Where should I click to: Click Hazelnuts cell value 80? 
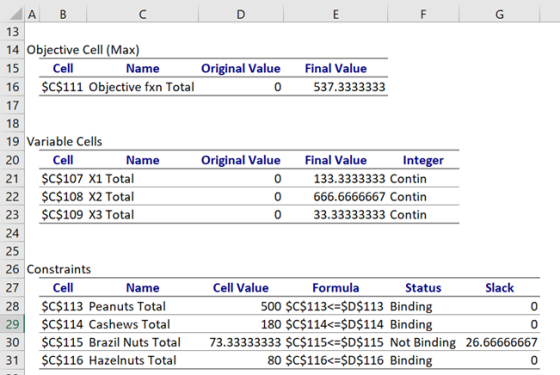[x=274, y=360]
